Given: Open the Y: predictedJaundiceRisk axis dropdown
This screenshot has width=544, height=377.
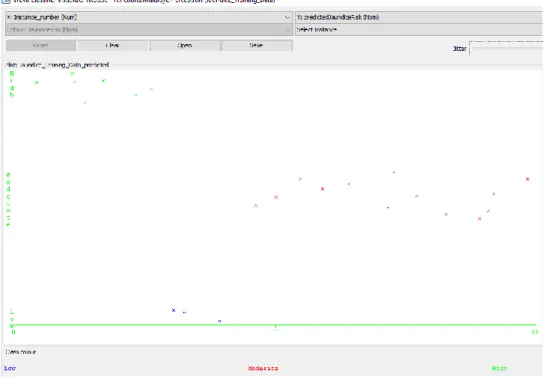Looking at the screenshot, I should [419, 17].
